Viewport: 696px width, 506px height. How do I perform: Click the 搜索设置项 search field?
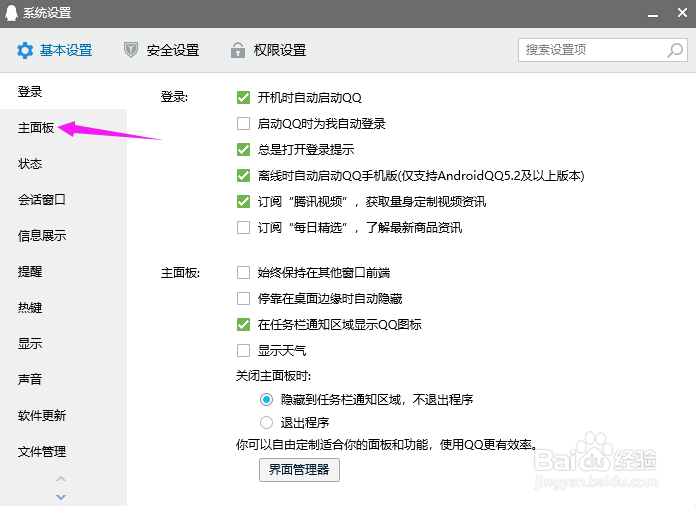pyautogui.click(x=603, y=50)
